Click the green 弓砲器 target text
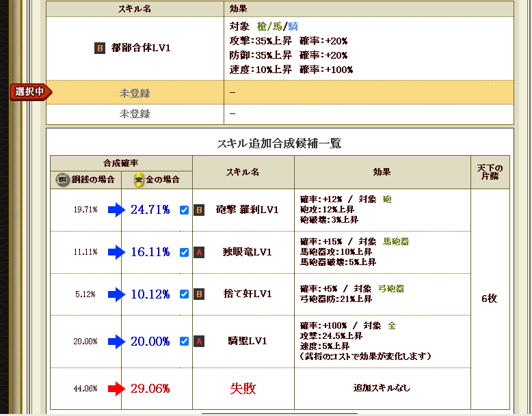 [x=391, y=289]
